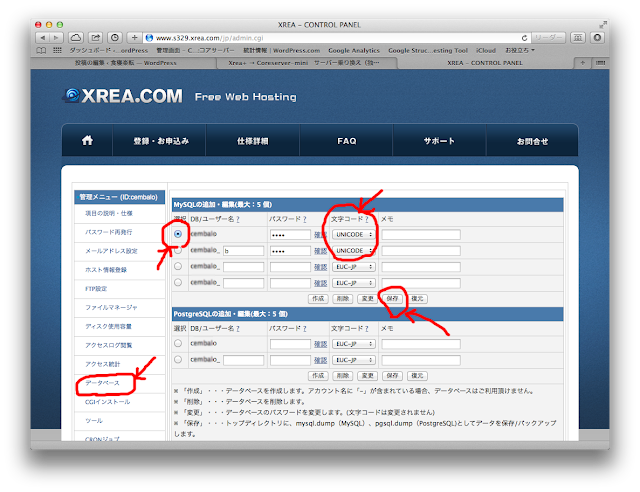Click PostgreSQL 保存 backup button
This screenshot has height=492, width=640.
pyautogui.click(x=392, y=376)
